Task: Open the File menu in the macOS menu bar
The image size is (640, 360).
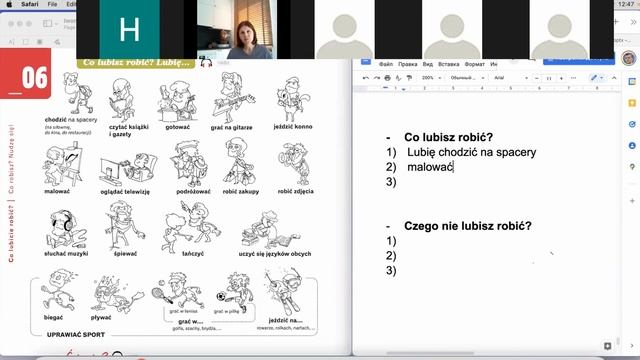Action: 52,4
